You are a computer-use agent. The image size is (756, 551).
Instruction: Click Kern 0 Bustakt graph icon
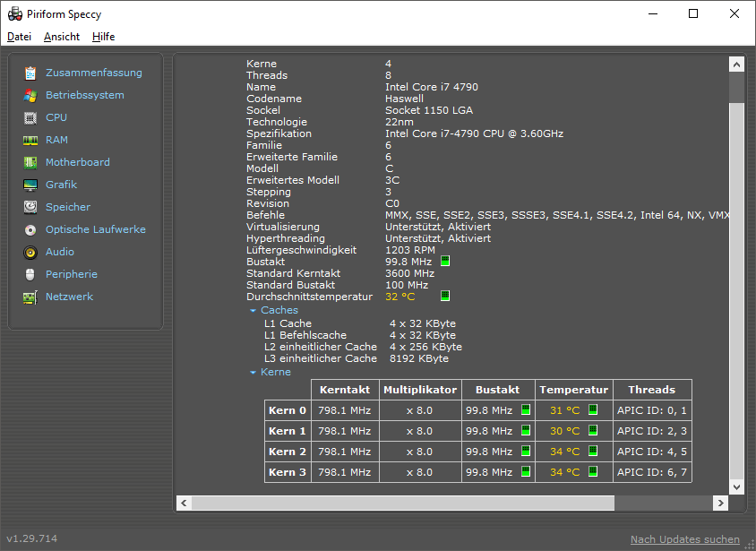coord(526,409)
